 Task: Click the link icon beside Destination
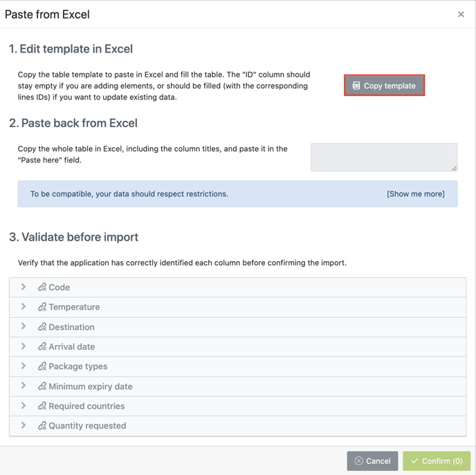tap(42, 327)
